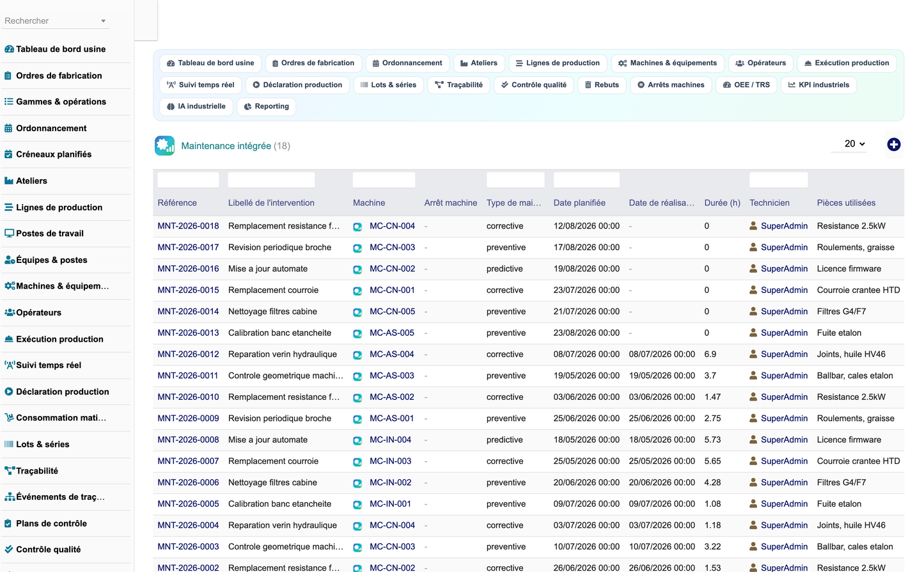Click SuperAdmin technician link in MNT-2026-0016 row
Screen dimensions: 924x572
click(x=784, y=269)
